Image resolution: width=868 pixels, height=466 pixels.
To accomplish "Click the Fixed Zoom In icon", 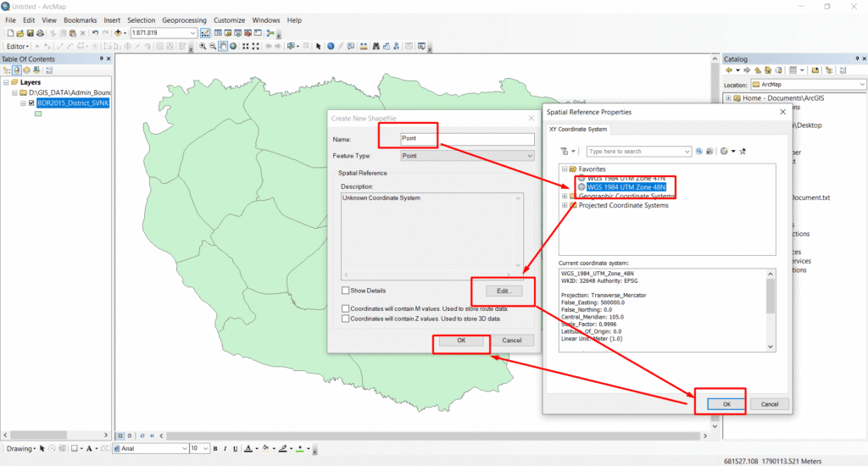I will tap(245, 46).
